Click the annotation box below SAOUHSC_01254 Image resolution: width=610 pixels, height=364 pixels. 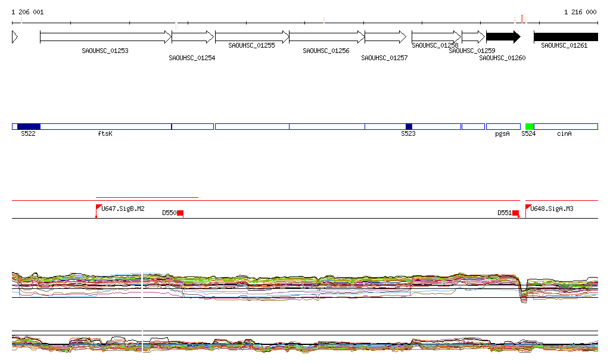pos(192,126)
